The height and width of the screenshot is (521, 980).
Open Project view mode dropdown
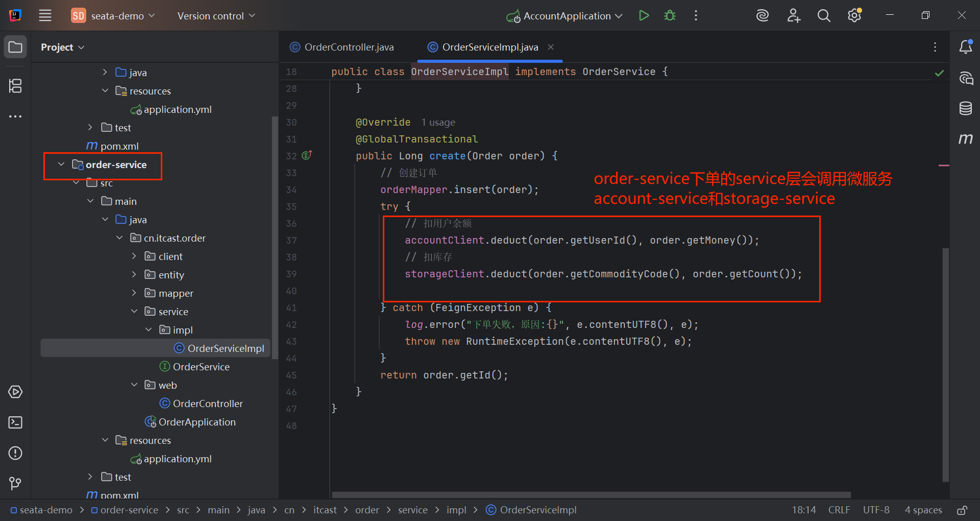pyautogui.click(x=62, y=47)
